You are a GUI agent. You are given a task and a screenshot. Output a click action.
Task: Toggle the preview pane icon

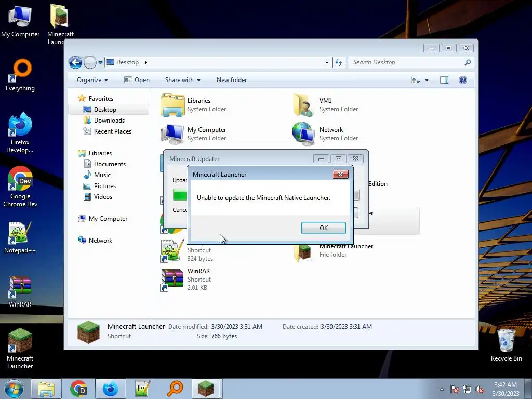444,80
